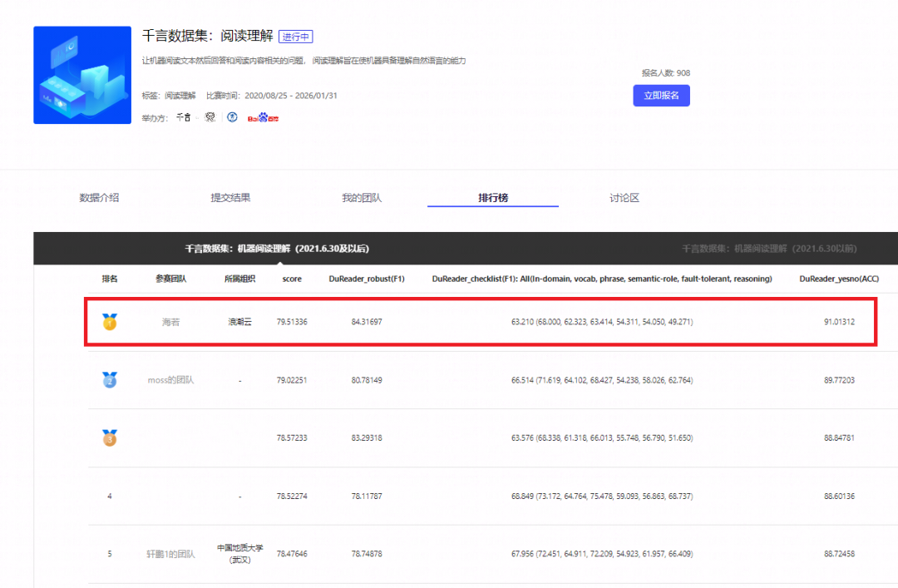898x588 pixels.
Task: Open the 提交结果 tab
Action: (x=230, y=198)
